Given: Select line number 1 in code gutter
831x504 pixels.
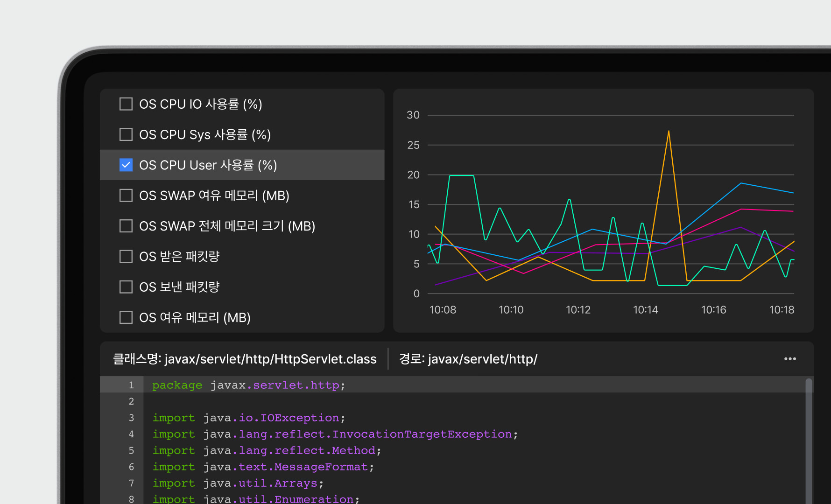Looking at the screenshot, I should pos(131,385).
